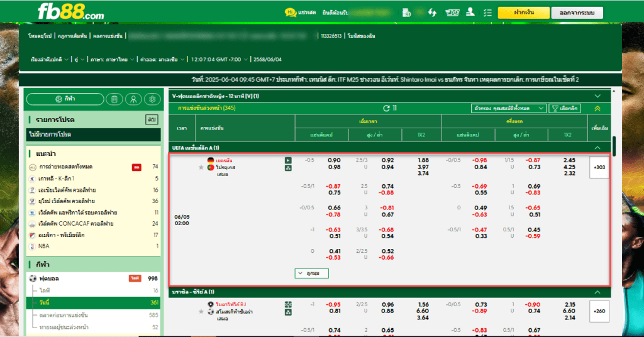Add Germany vs Portugal match to favorites
The width and height of the screenshot is (644, 337).
(x=201, y=167)
